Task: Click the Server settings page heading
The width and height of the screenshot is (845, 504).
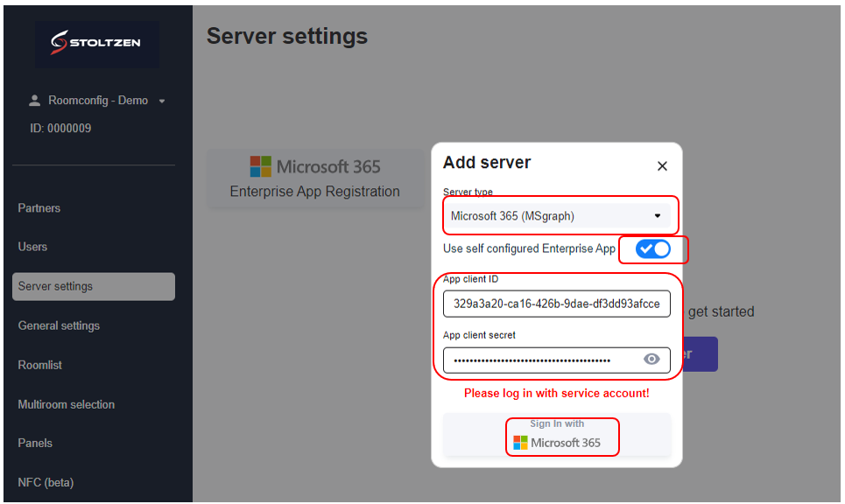Action: [x=287, y=36]
